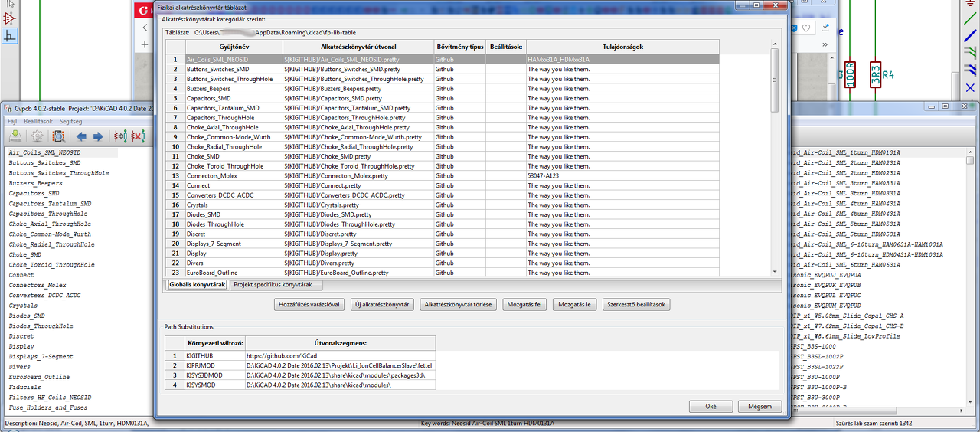This screenshot has height=432, width=980.
Task: Click 100R resistor symbol in schematic
Action: tap(850, 74)
